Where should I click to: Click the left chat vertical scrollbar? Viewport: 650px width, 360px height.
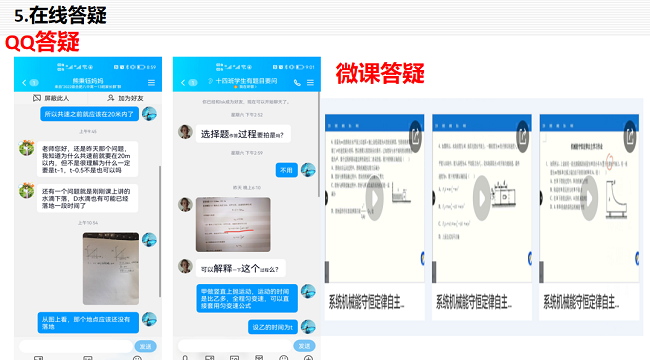point(160,231)
